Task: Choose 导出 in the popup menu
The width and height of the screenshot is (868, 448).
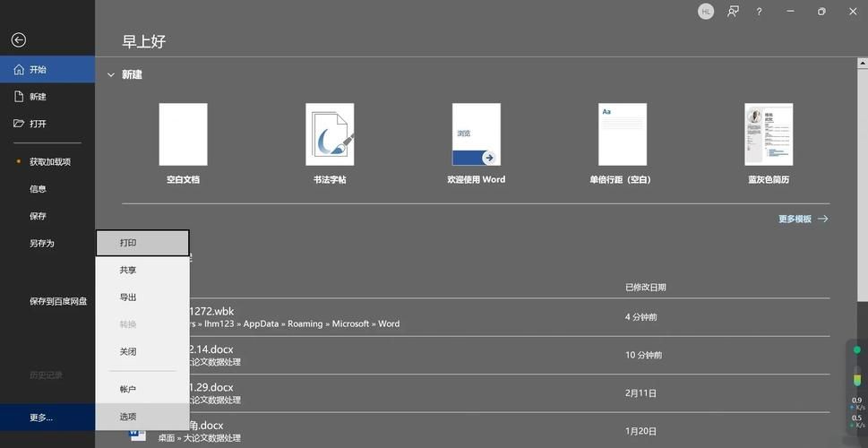Action: (x=142, y=297)
